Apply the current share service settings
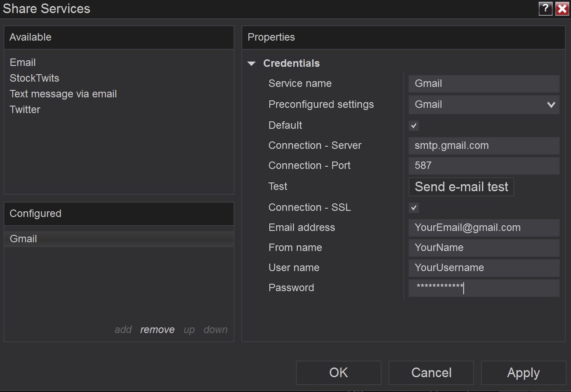The height and width of the screenshot is (392, 571). [x=523, y=372]
